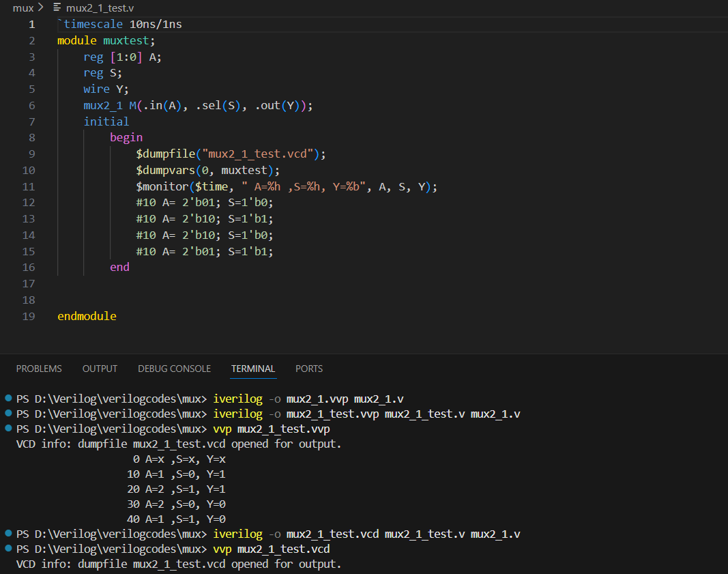Switch to the OUTPUT tab
This screenshot has height=574, width=728.
point(100,369)
